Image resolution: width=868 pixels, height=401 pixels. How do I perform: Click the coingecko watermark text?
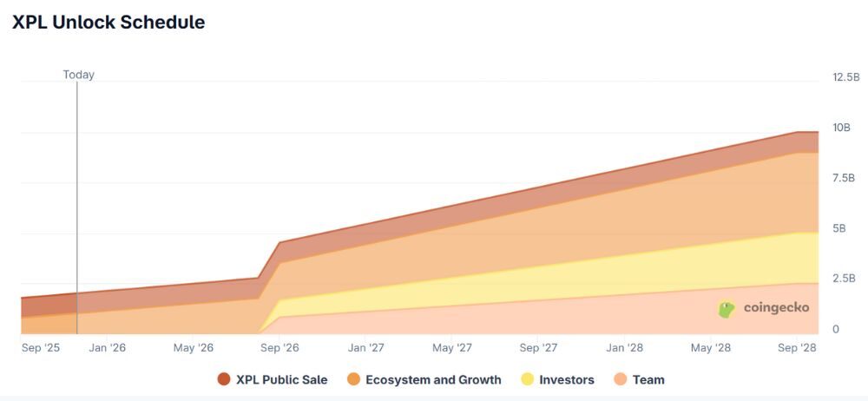776,308
